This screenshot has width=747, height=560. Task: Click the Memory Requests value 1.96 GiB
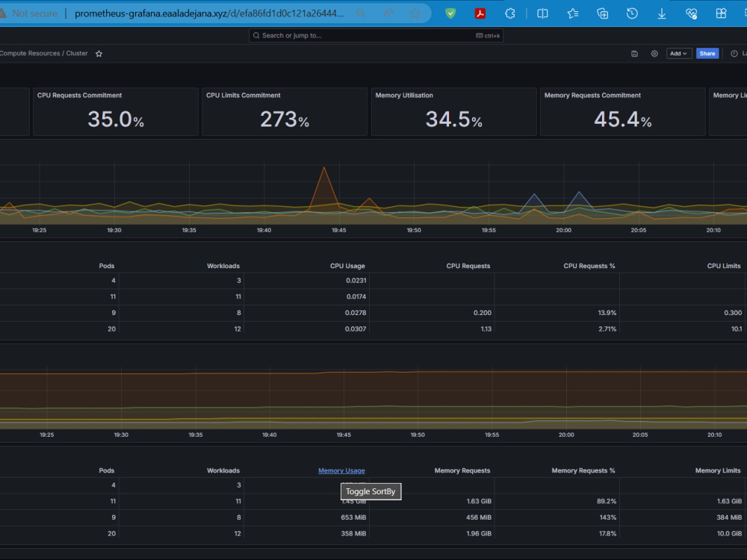[479, 534]
